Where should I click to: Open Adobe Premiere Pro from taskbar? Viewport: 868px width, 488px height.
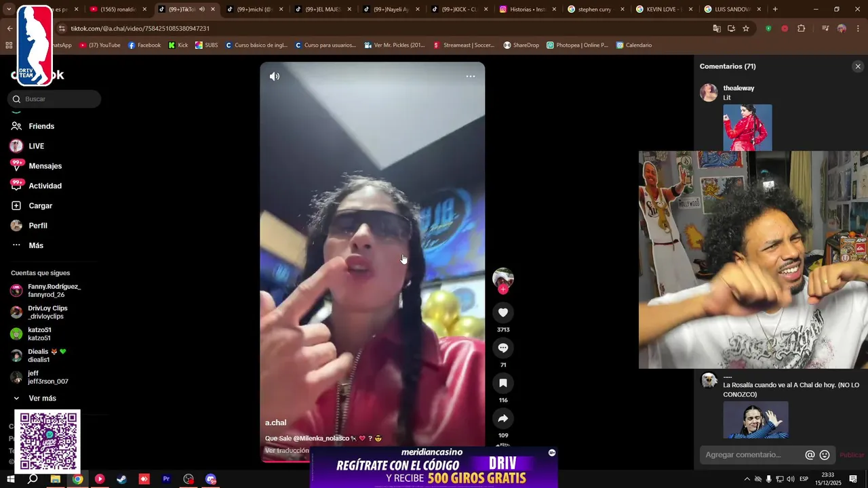(166, 479)
